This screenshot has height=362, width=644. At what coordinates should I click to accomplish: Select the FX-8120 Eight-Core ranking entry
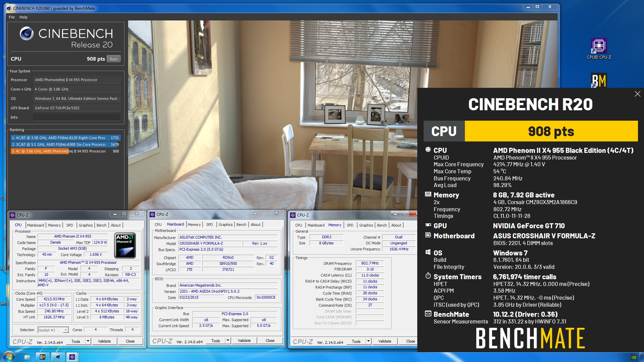pos(65,138)
